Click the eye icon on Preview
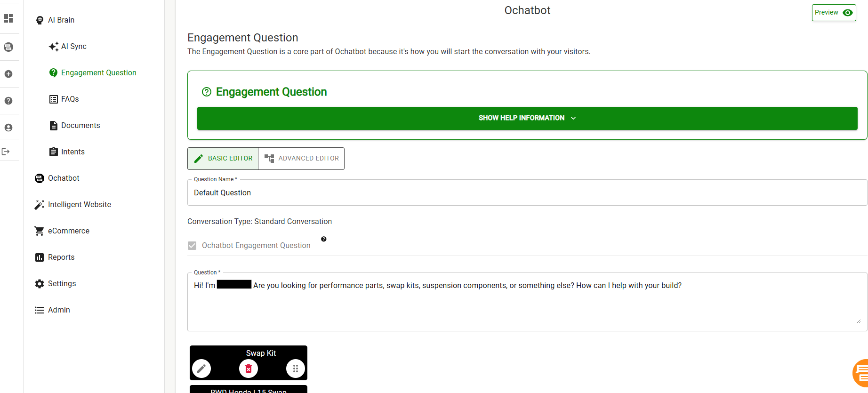 click(848, 13)
